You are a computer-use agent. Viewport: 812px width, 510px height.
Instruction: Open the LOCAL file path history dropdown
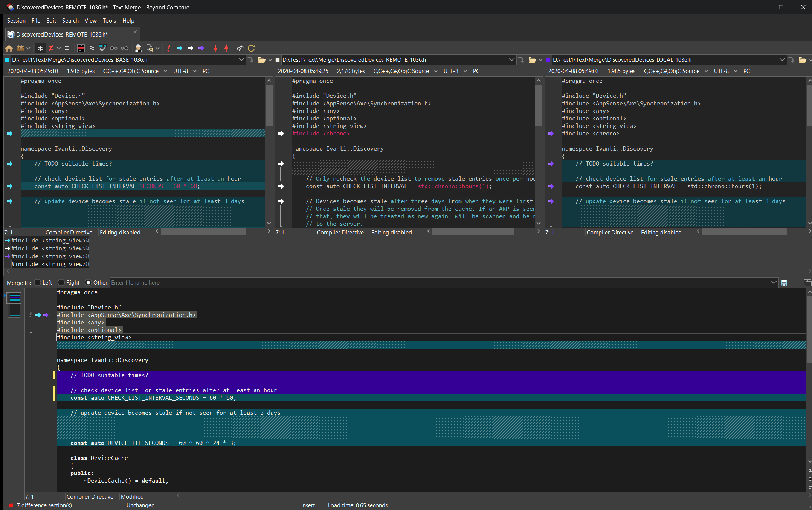[x=782, y=60]
